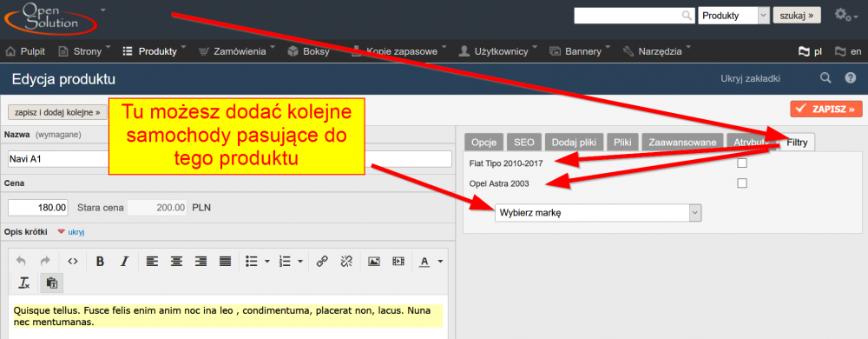Switch to the Dodaj pliki tab

(574, 143)
